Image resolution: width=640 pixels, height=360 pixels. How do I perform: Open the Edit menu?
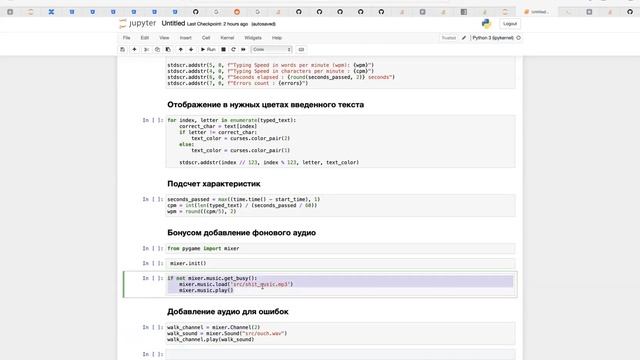145,38
